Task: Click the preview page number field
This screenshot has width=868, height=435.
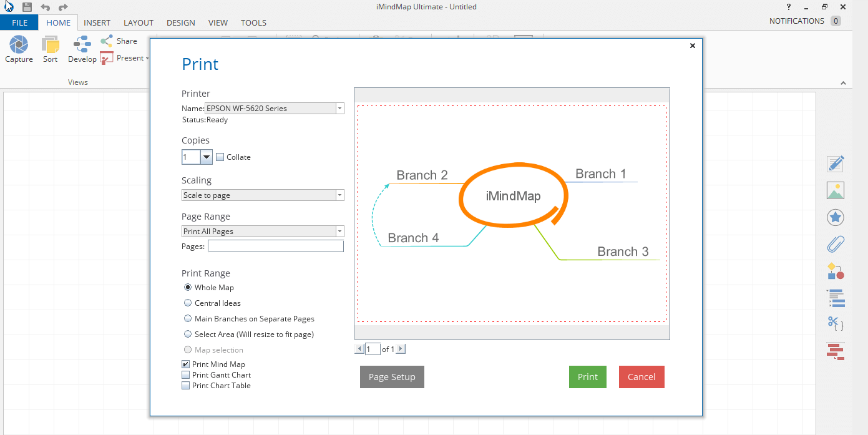Action: (x=373, y=349)
